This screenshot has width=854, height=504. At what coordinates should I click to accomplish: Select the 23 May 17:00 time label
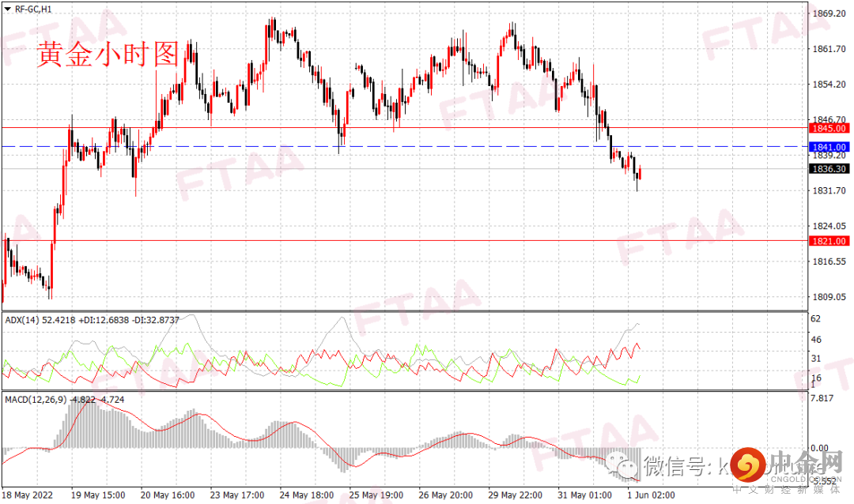click(x=237, y=495)
